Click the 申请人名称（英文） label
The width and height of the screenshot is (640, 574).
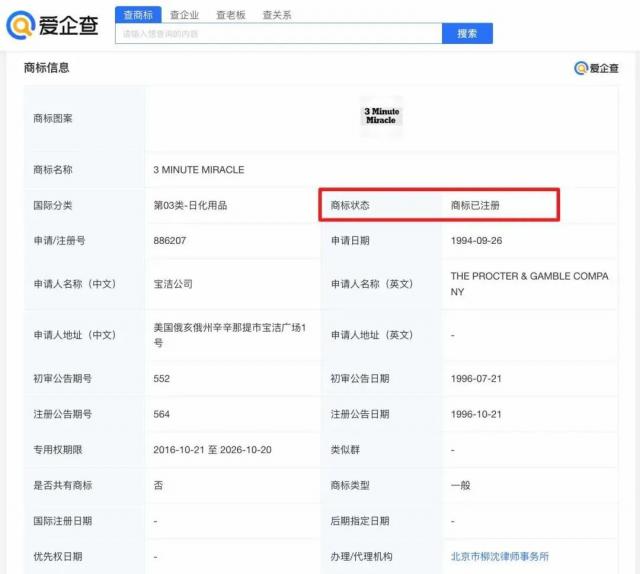point(372,284)
